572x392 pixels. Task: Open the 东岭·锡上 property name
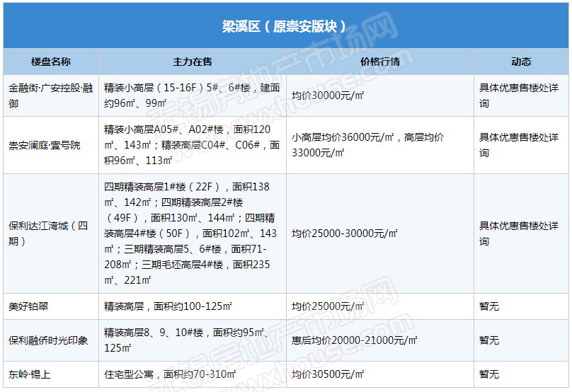29,374
